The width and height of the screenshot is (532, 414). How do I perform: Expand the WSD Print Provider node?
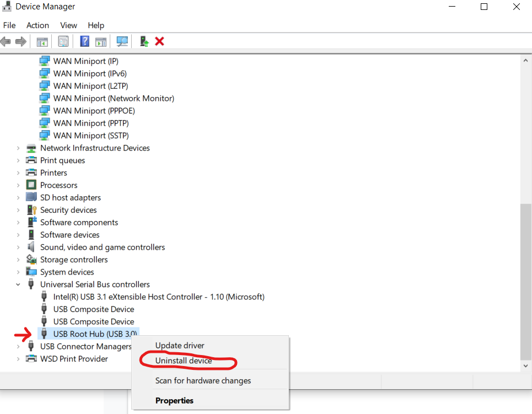(18, 359)
